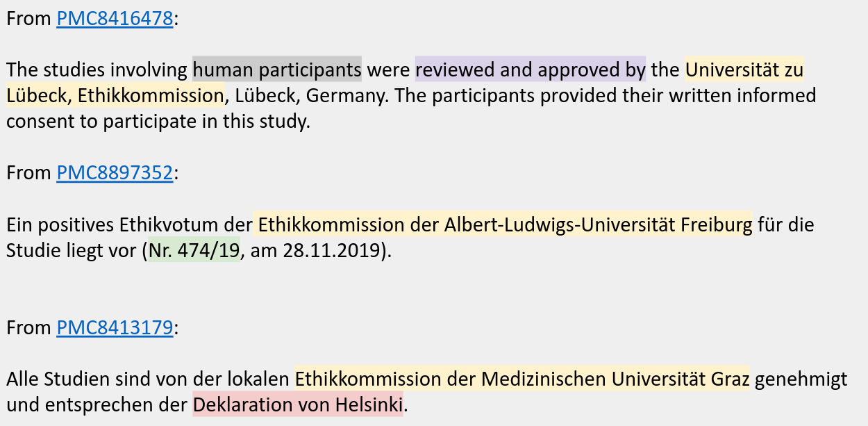
Task: Click the purple highlighted 'reviewed and approved by'
Action: click(x=531, y=69)
